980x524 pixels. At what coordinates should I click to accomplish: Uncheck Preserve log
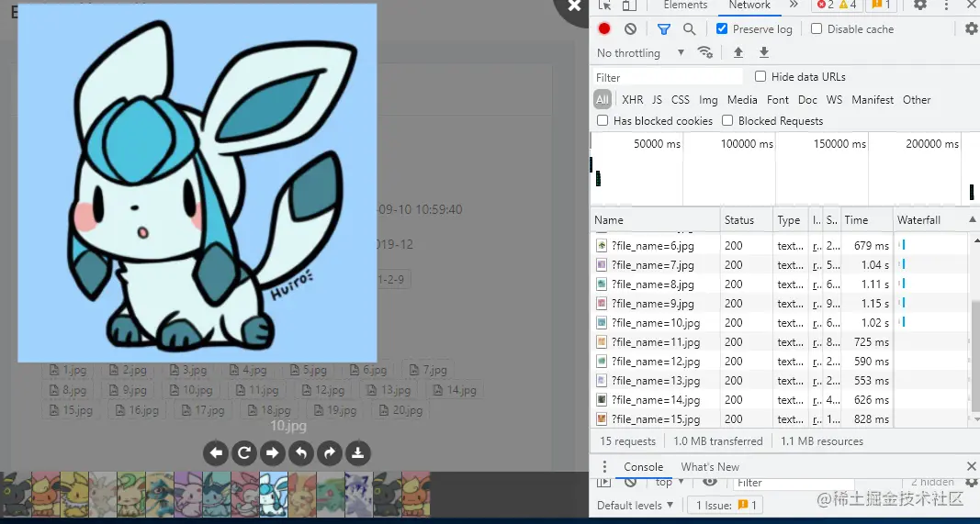click(x=722, y=28)
